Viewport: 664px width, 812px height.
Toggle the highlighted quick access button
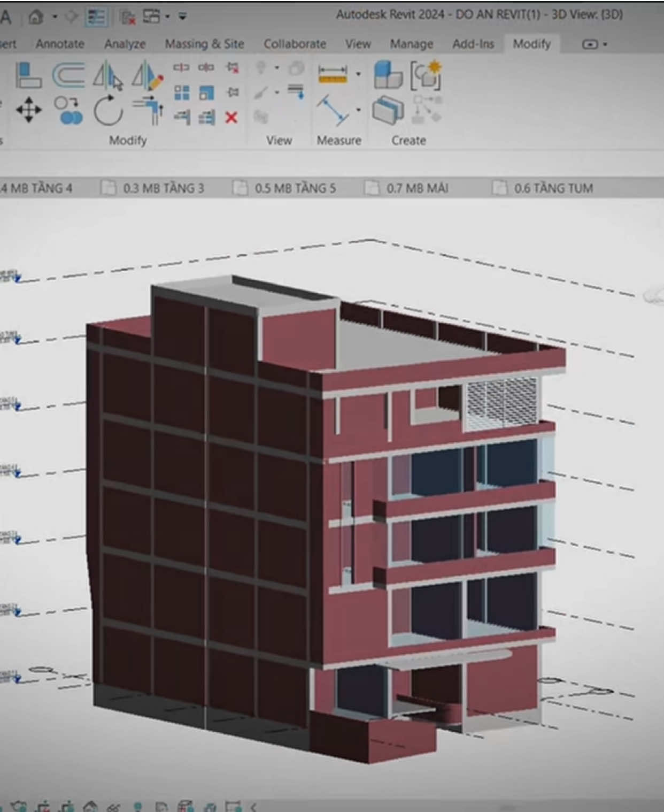(96, 17)
